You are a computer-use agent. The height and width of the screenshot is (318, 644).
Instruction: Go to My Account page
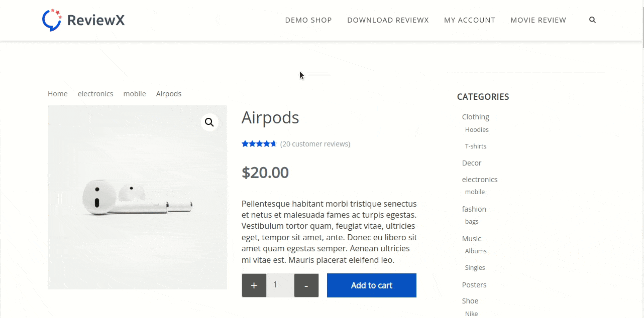469,20
